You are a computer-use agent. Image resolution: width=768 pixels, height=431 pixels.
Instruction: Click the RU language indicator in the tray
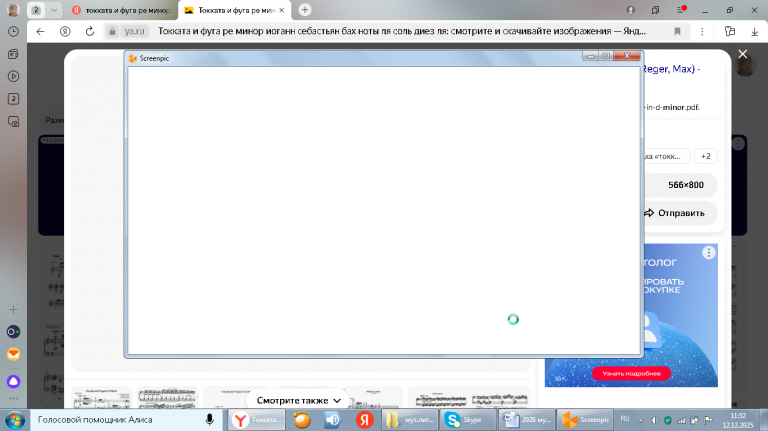(625, 419)
